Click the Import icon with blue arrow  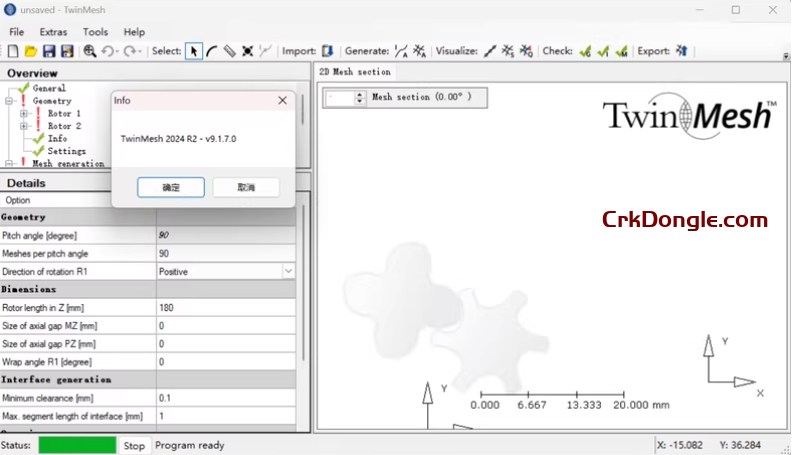pos(327,51)
